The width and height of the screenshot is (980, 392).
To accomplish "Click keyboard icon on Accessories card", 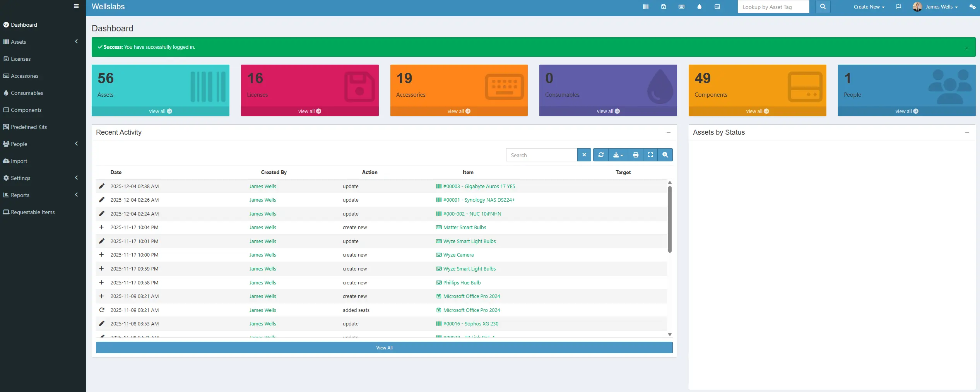I will 504,87.
